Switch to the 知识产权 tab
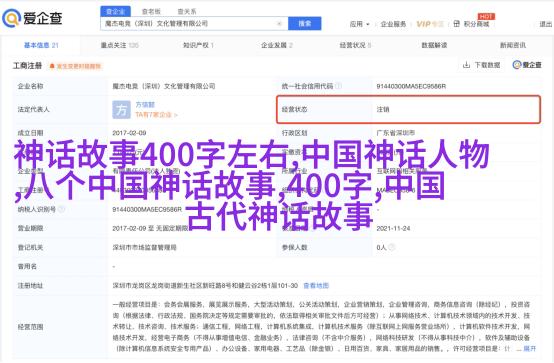 point(198,45)
